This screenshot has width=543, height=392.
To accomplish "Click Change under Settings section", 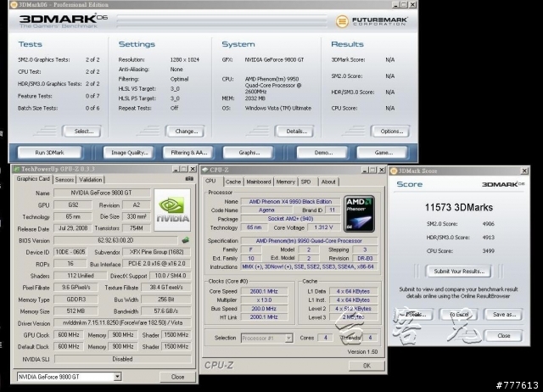I will point(187,132).
